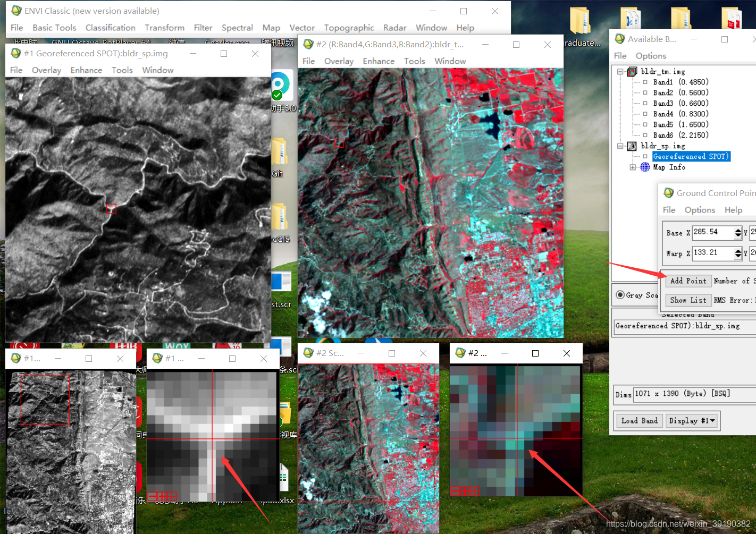Click the Show List button
The width and height of the screenshot is (756, 534).
pos(688,300)
